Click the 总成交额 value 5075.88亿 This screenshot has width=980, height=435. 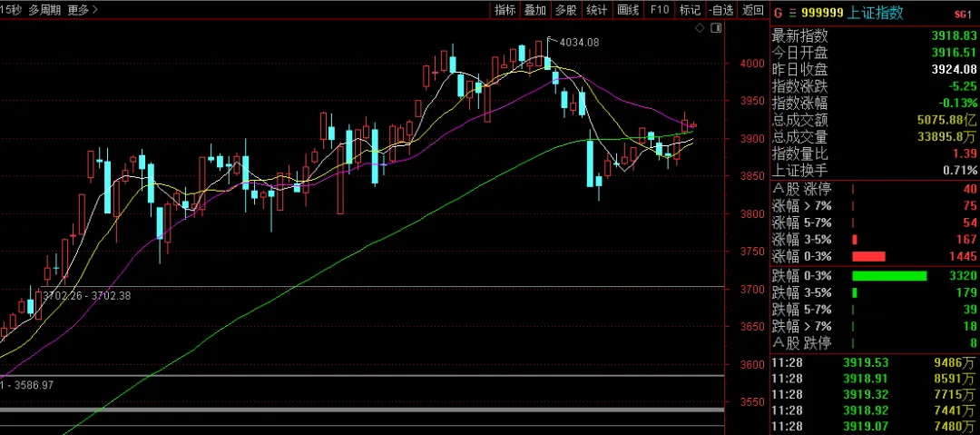pyautogui.click(x=946, y=120)
